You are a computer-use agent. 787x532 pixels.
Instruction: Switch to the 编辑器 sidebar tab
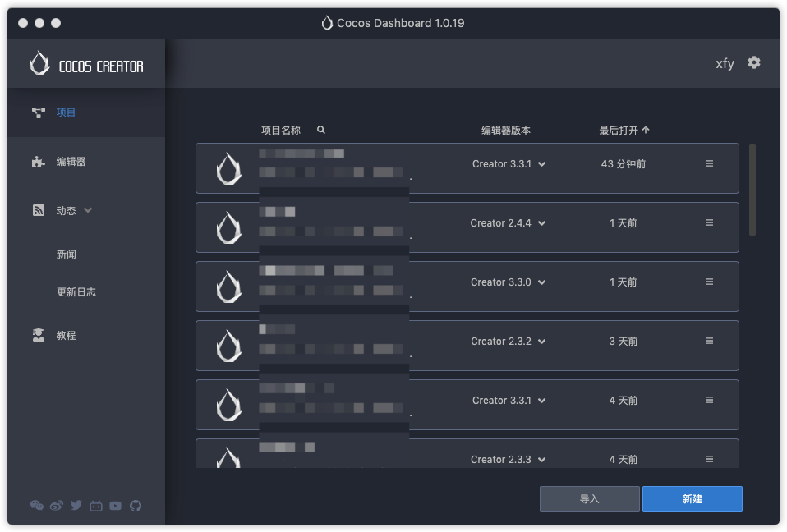[x=86, y=162]
